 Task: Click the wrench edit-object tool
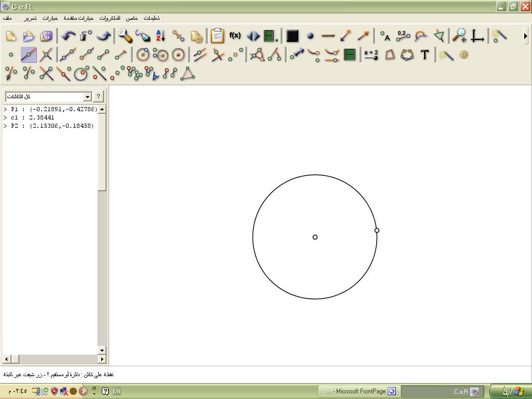click(125, 36)
